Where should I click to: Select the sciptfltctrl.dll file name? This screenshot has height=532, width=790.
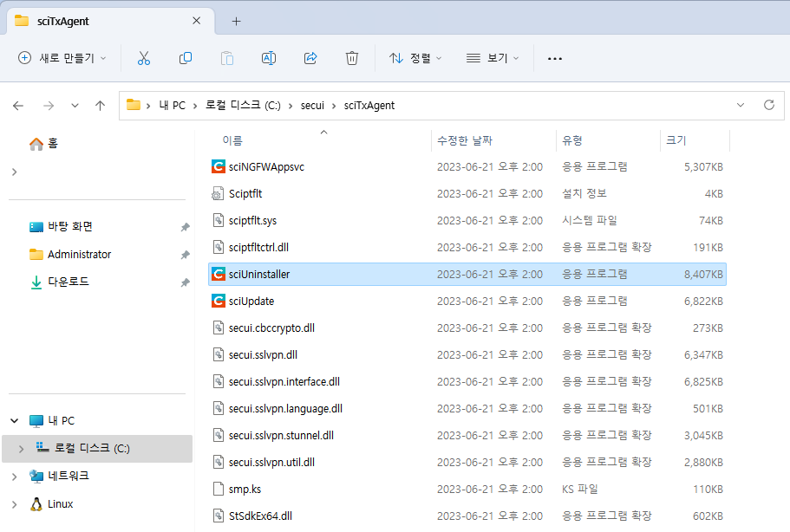(258, 248)
